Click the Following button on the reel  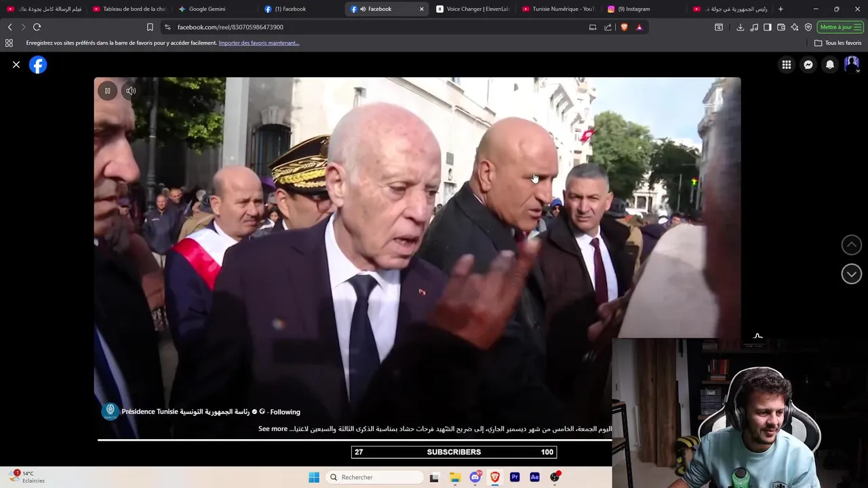285,412
